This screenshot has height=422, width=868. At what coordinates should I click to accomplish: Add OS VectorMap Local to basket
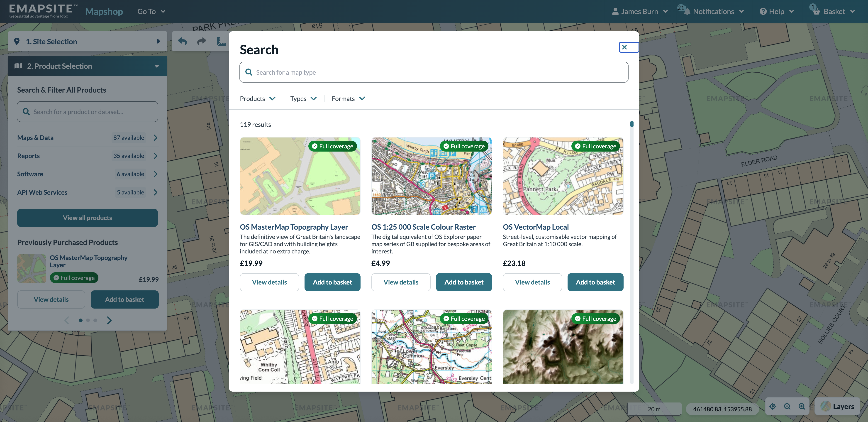point(595,282)
